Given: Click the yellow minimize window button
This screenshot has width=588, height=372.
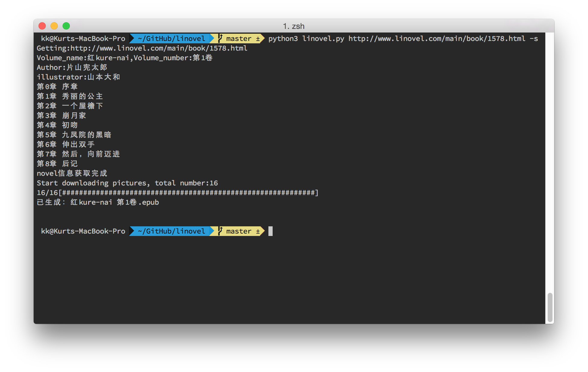Looking at the screenshot, I should tap(54, 26).
